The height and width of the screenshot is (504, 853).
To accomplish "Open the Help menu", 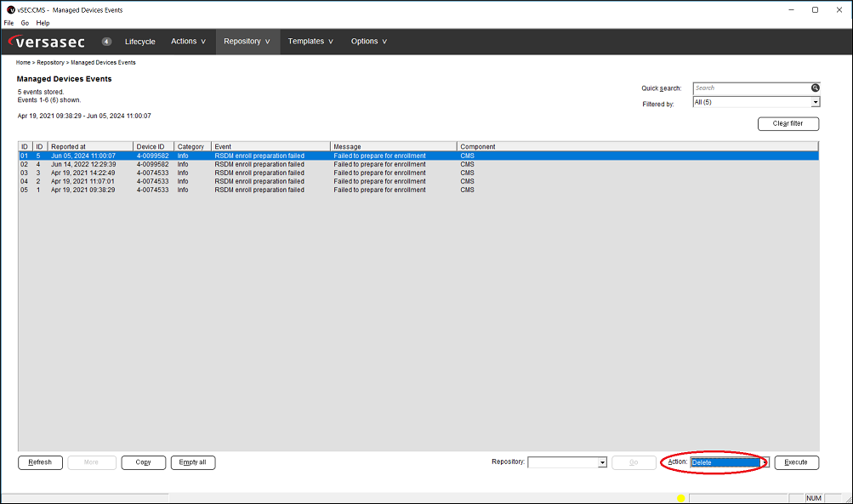I will point(43,23).
